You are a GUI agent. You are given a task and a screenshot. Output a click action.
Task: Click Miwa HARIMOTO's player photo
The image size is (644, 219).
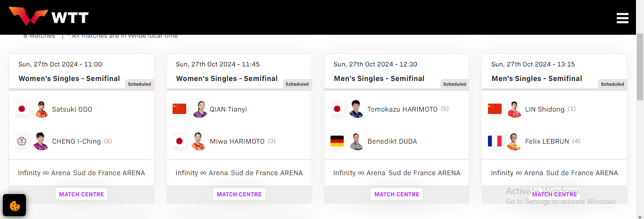click(x=198, y=141)
